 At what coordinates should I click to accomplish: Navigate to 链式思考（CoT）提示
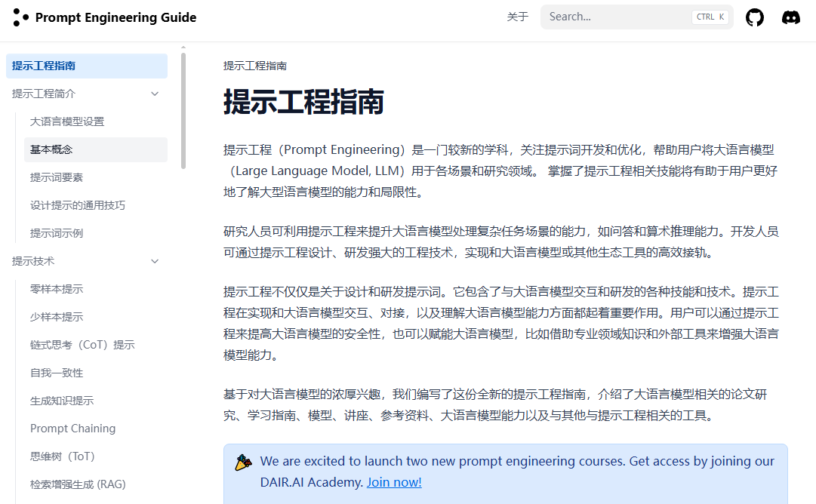click(82, 345)
